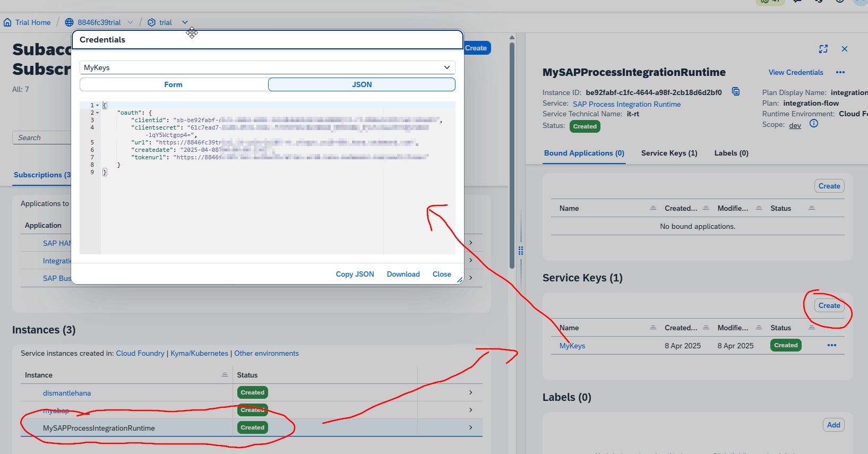The image size is (868, 454).
Task: Switch to the JSON view tab
Action: pos(362,84)
